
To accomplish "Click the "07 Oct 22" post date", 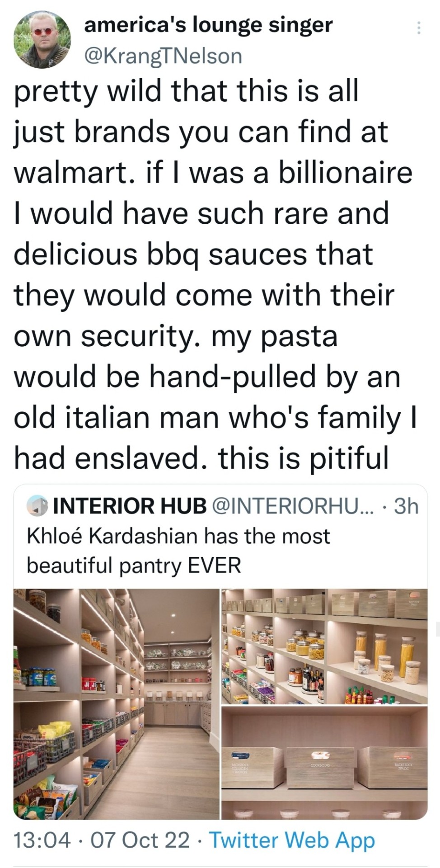I will point(140,840).
